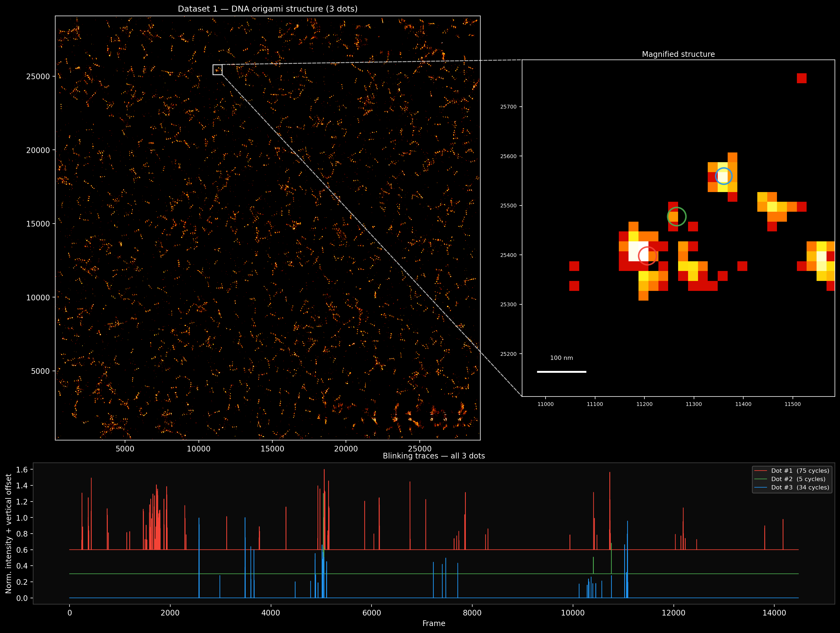Click the Dataset 1 DNA origami structure title
The height and width of the screenshot is (633, 840).
click(268, 9)
